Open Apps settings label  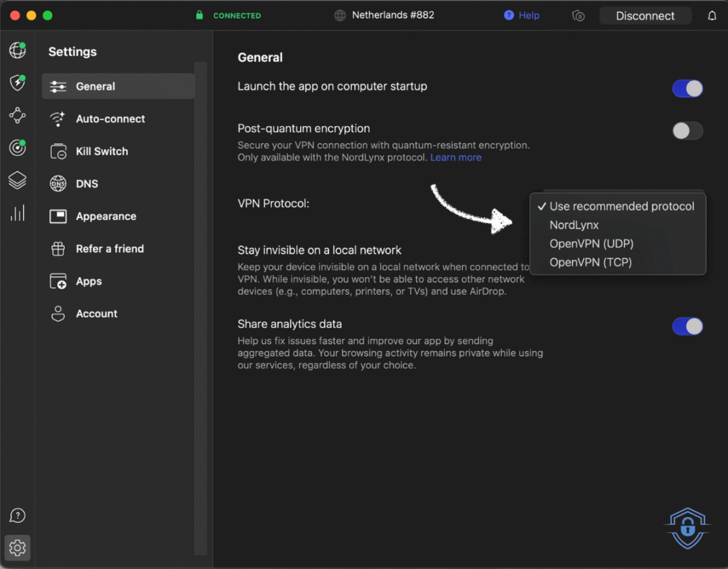[x=89, y=281]
